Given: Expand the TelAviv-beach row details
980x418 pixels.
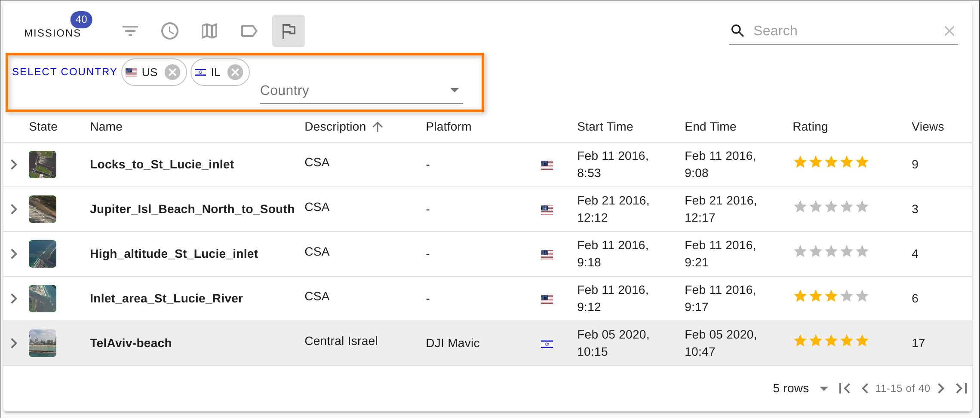Looking at the screenshot, I should pos(14,343).
